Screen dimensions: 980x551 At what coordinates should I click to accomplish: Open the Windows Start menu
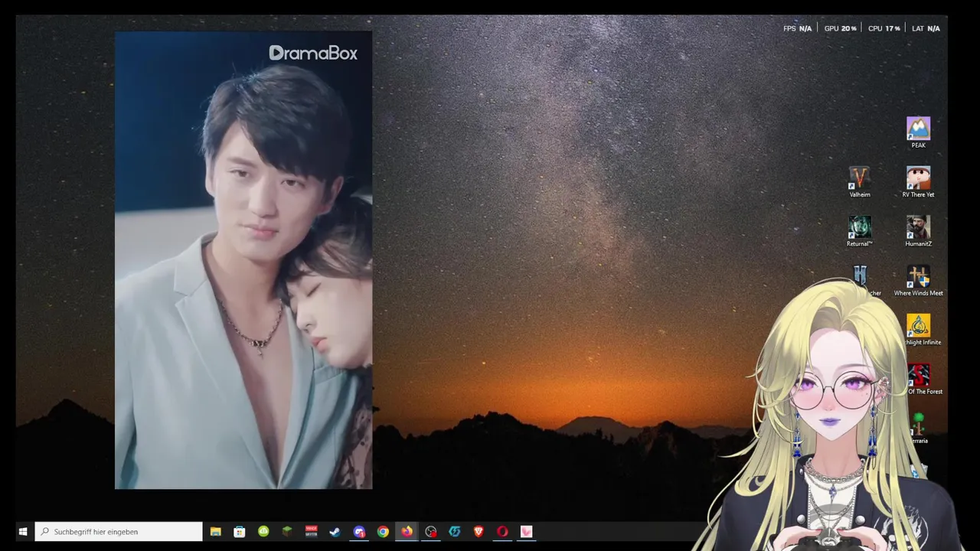coord(23,531)
